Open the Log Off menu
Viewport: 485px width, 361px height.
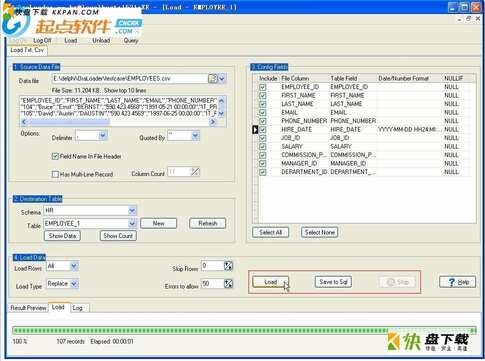pos(42,40)
